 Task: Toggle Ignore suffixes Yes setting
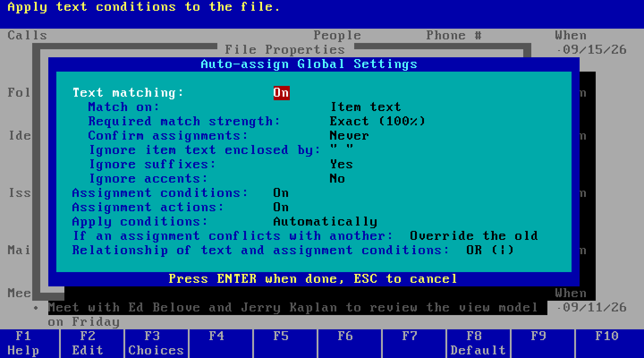point(342,164)
